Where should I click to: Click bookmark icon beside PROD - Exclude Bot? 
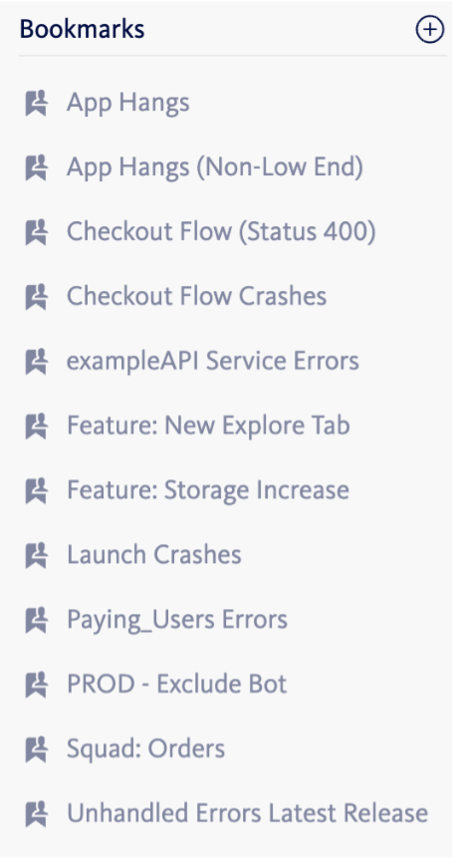point(36,685)
